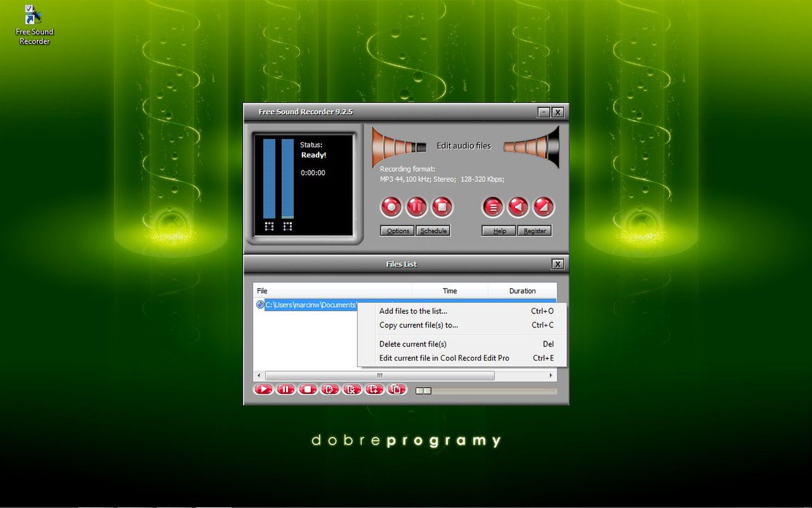Sort by the Duration column header
This screenshot has height=508, width=812.
tap(522, 291)
